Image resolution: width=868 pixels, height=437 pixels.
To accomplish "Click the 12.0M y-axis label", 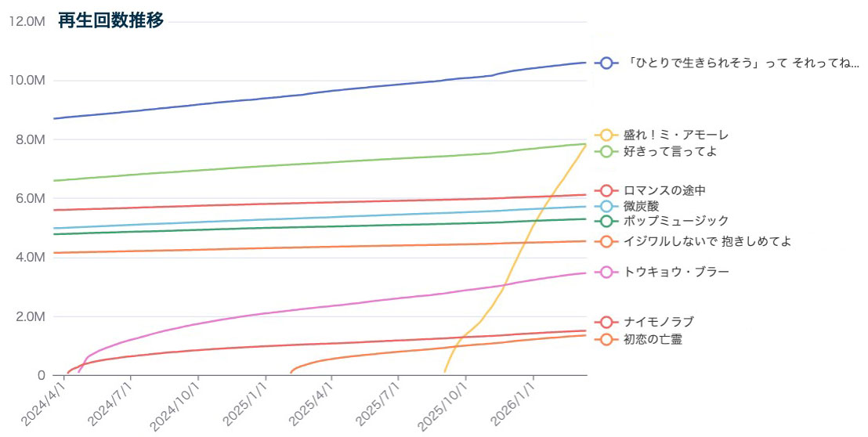I will (26, 21).
